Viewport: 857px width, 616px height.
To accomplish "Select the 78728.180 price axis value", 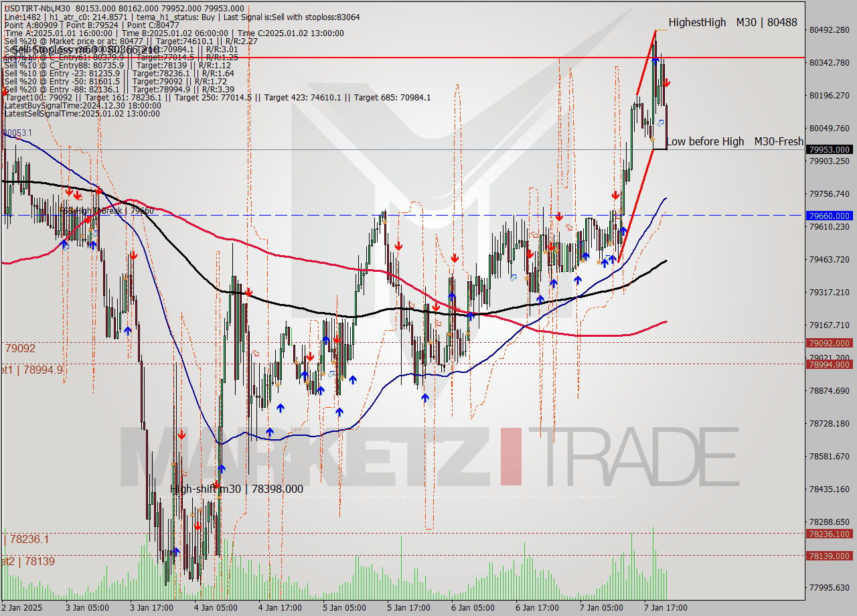I will tap(829, 423).
